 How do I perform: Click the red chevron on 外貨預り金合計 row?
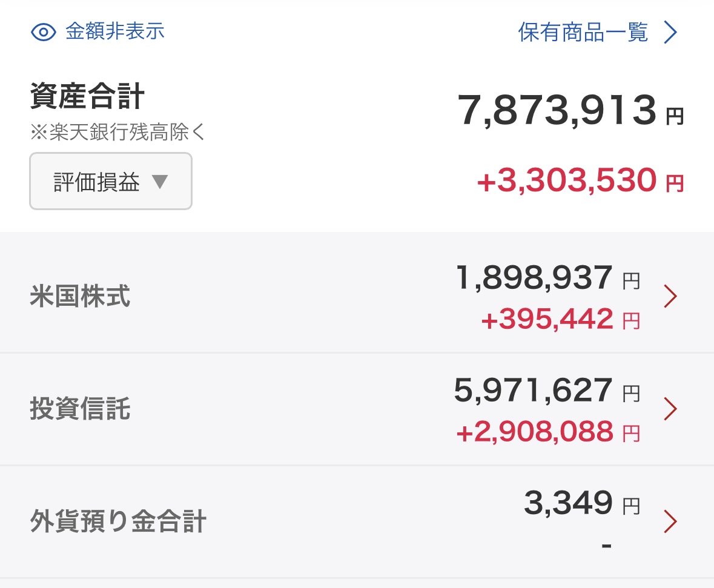tap(670, 521)
